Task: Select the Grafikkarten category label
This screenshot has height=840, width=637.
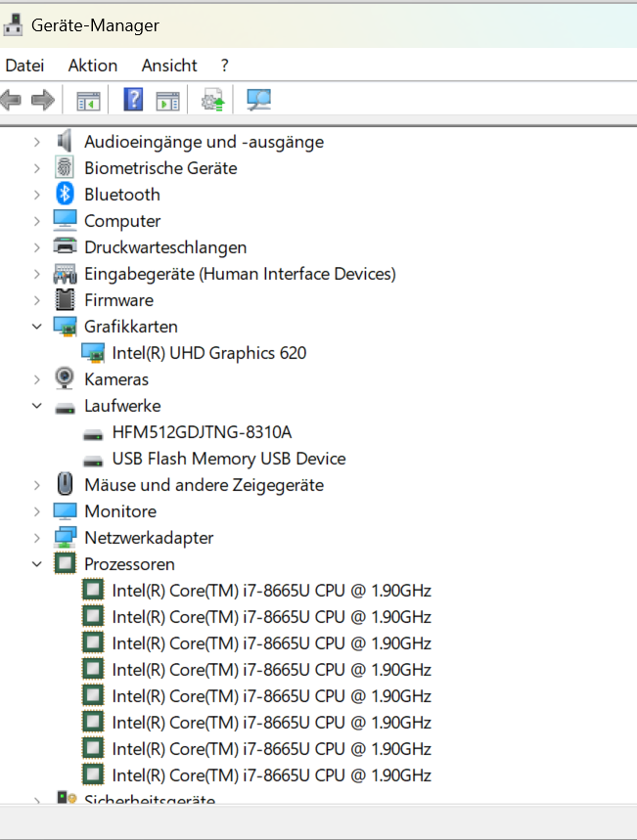Action: [131, 327]
